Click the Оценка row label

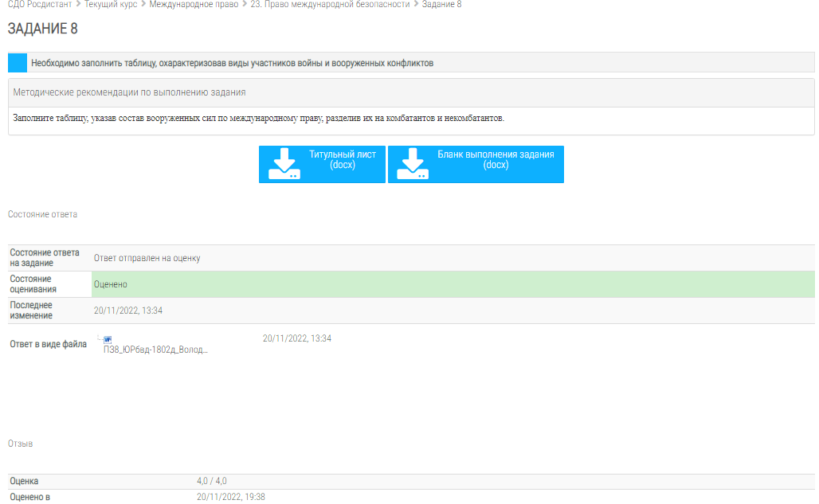[24, 481]
